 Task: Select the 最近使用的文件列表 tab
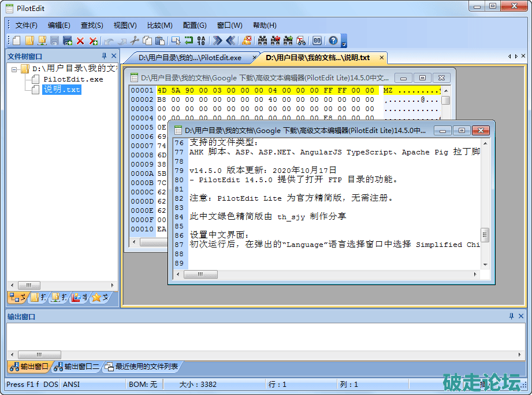[146, 366]
